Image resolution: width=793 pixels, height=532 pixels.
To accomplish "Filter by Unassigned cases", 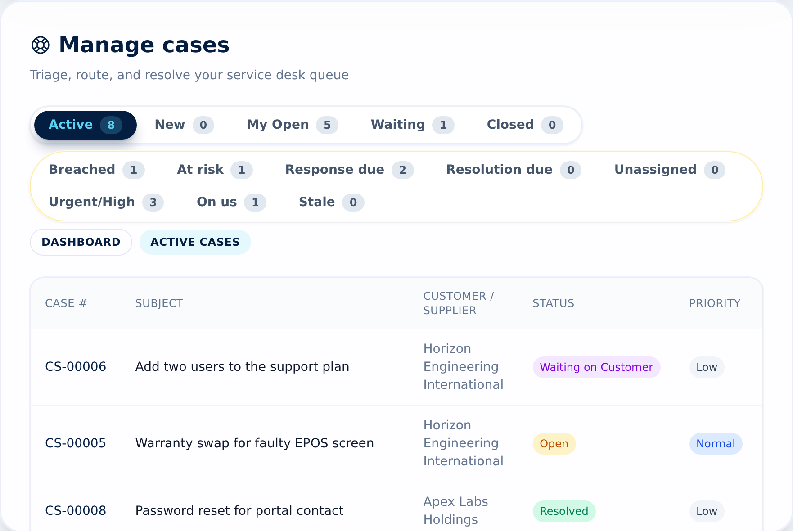I will click(670, 170).
